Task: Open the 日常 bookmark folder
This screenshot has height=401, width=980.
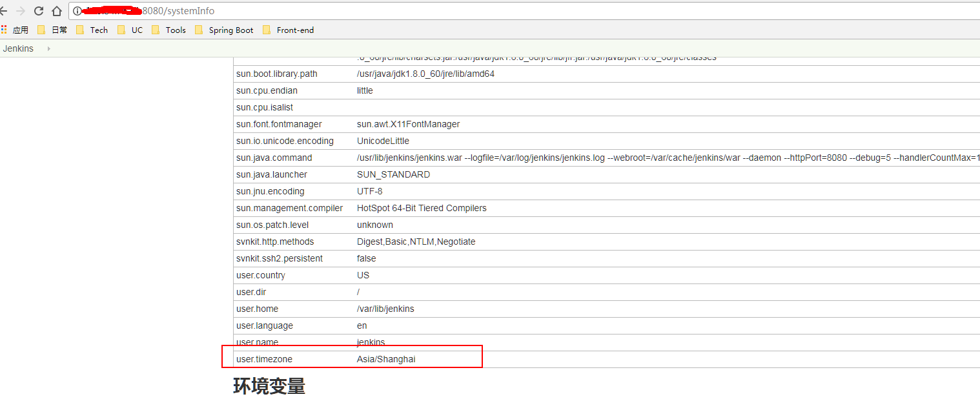Action: (52, 30)
